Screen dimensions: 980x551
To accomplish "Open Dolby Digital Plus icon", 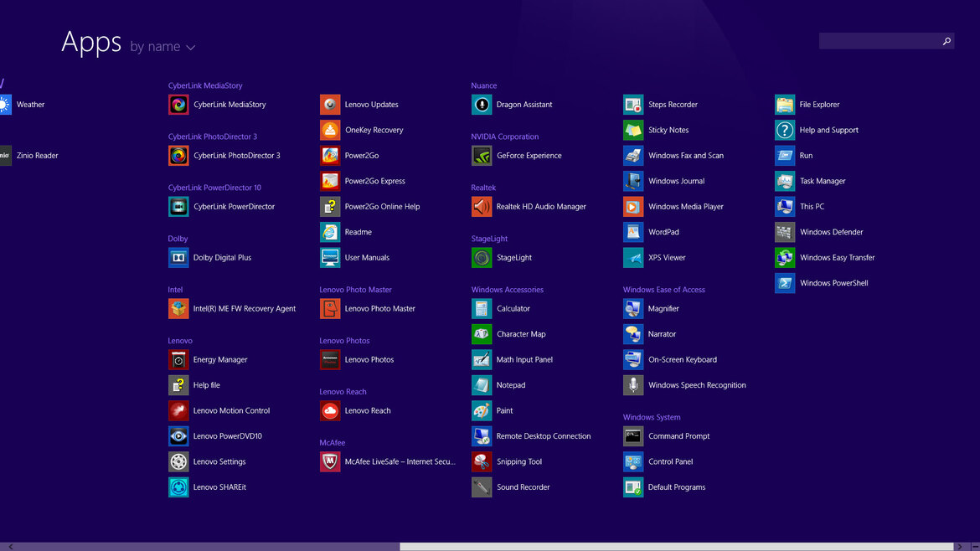I will [x=178, y=257].
